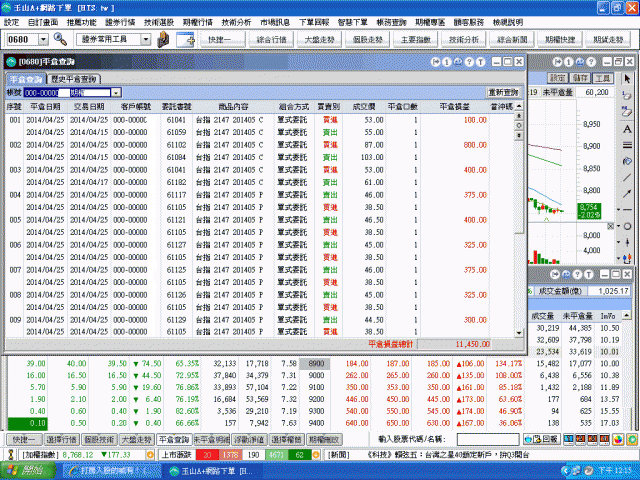Select the arrow line drawing tool
Viewport: 640px width, 480px height.
(x=626, y=194)
